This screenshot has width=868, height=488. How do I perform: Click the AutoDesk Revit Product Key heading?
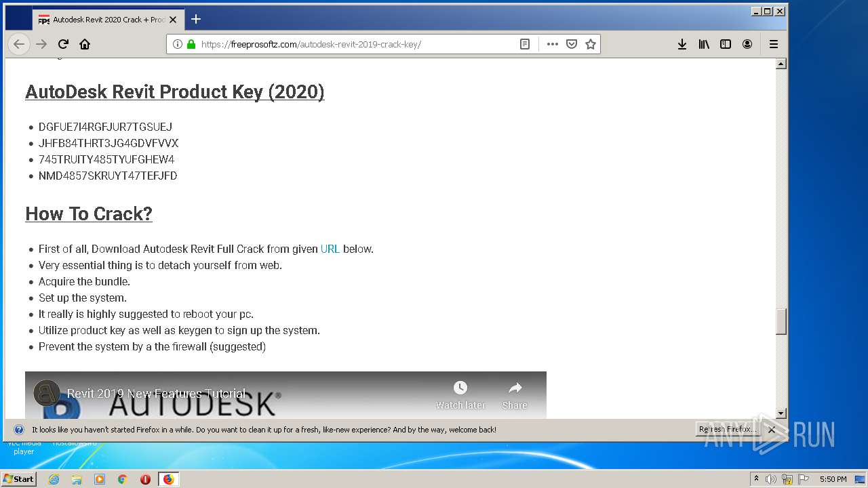(175, 91)
